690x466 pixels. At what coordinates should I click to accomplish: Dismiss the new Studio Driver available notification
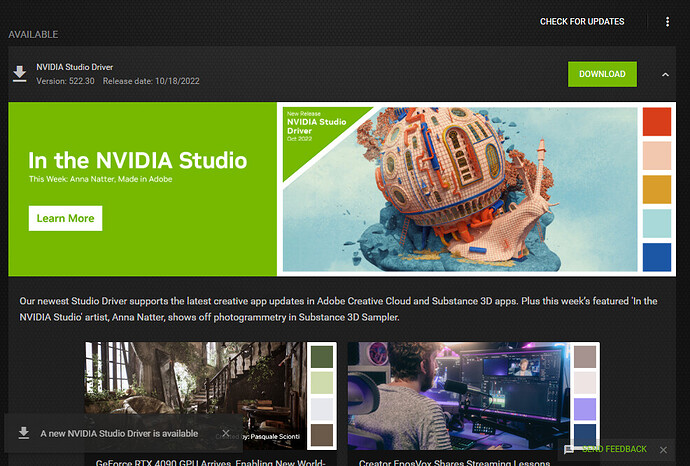pyautogui.click(x=226, y=433)
